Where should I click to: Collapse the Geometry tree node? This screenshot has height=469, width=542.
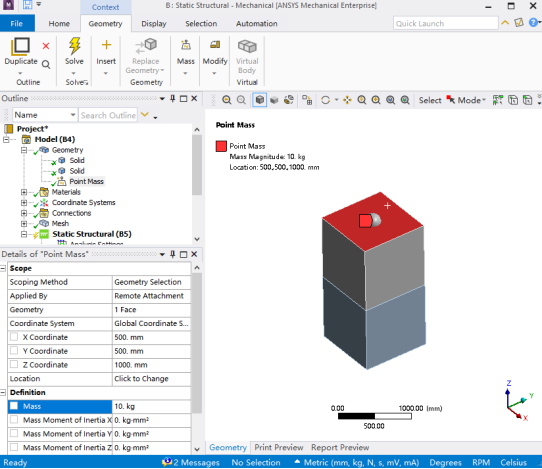pos(24,150)
